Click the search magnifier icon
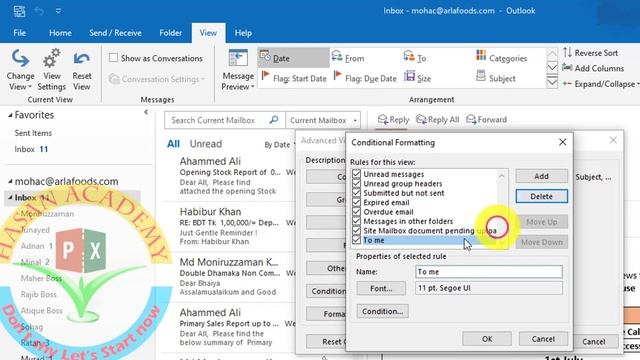 pyautogui.click(x=274, y=120)
